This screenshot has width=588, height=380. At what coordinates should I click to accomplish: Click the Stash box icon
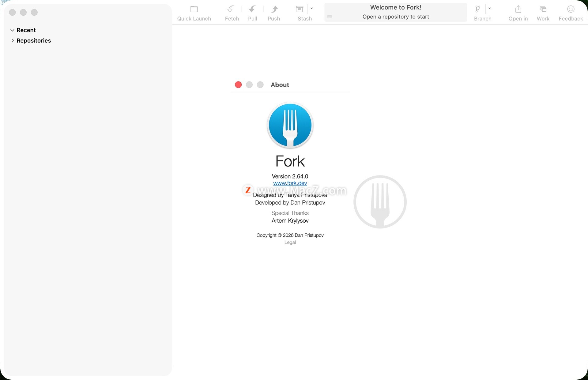300,9
